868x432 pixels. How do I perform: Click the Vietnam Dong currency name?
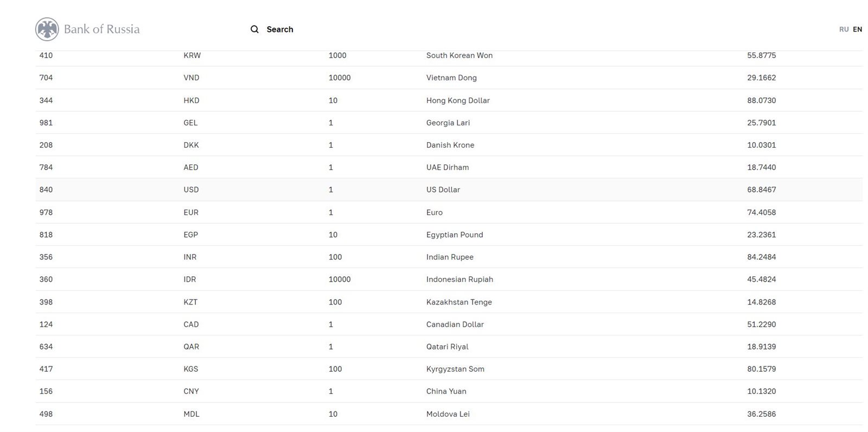point(451,78)
